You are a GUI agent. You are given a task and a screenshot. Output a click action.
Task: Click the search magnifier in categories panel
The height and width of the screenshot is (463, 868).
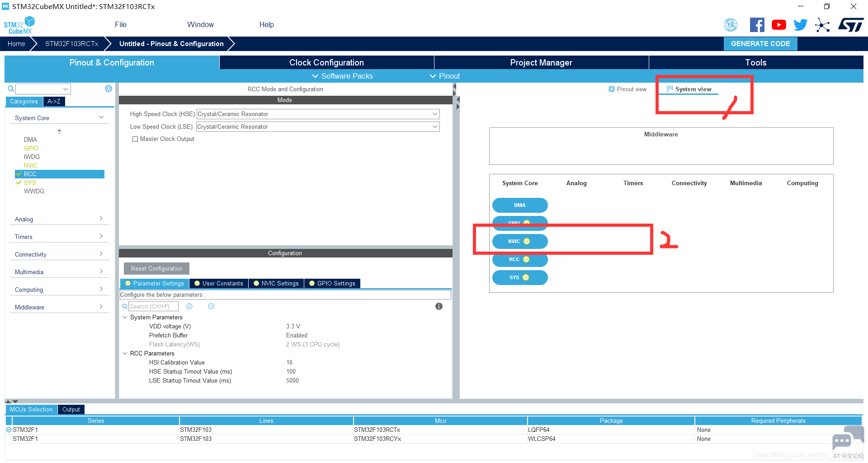pos(11,89)
